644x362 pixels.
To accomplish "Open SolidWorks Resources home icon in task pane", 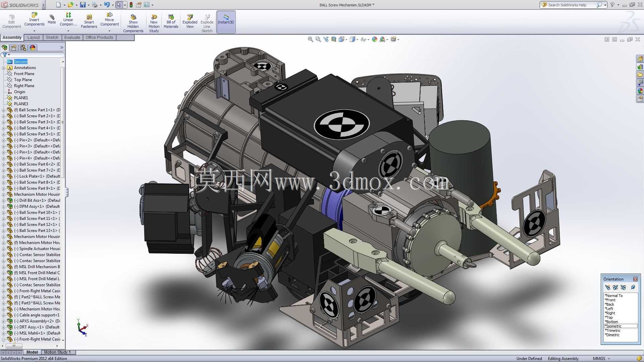I will coord(640,59).
